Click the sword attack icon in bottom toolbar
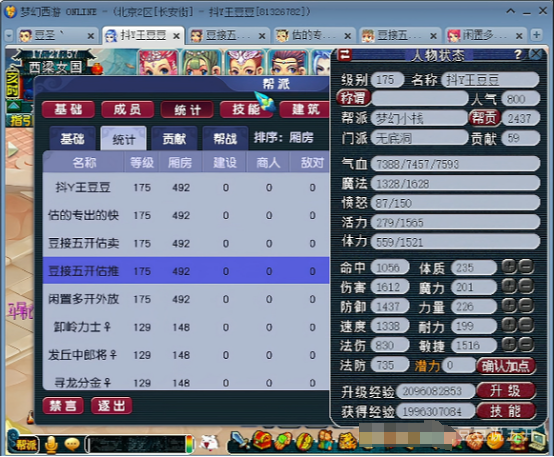The image size is (554, 457). coord(239,441)
